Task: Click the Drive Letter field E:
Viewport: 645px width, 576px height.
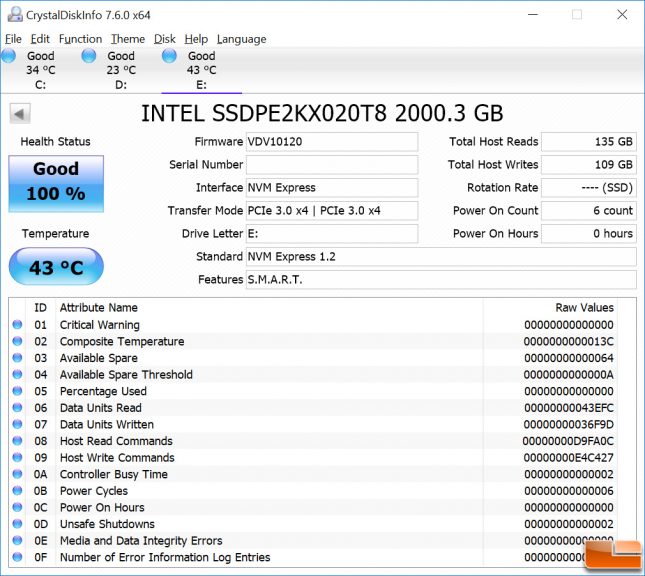Action: pyautogui.click(x=332, y=234)
